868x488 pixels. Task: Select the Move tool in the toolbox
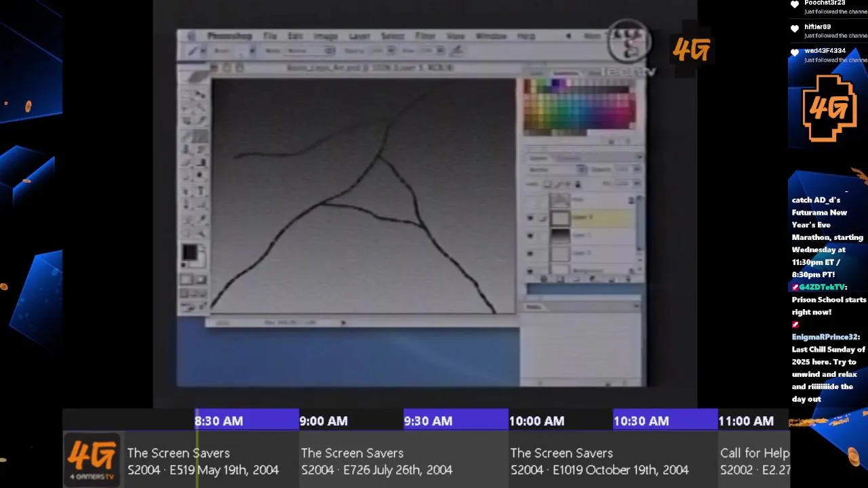[201, 94]
